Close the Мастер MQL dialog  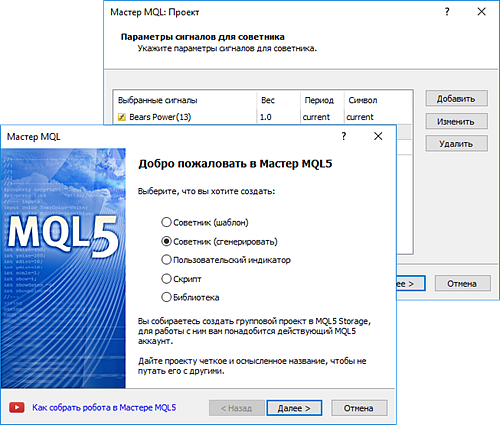378,136
